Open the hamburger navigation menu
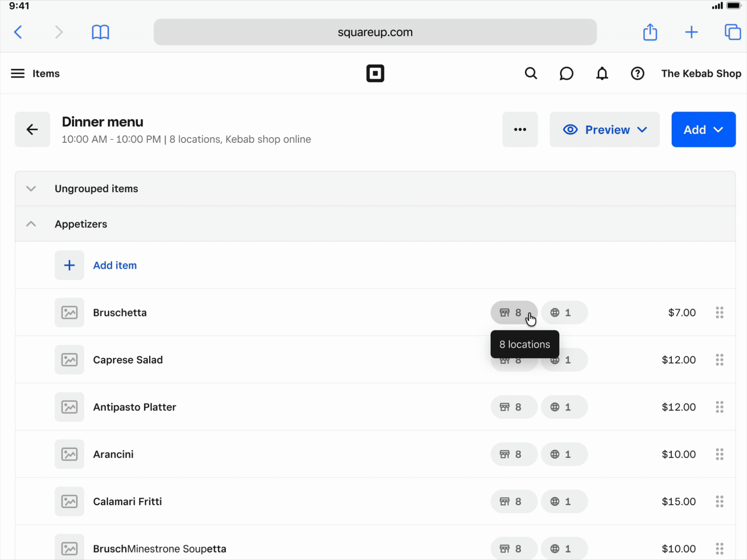The height and width of the screenshot is (560, 747). pos(17,74)
